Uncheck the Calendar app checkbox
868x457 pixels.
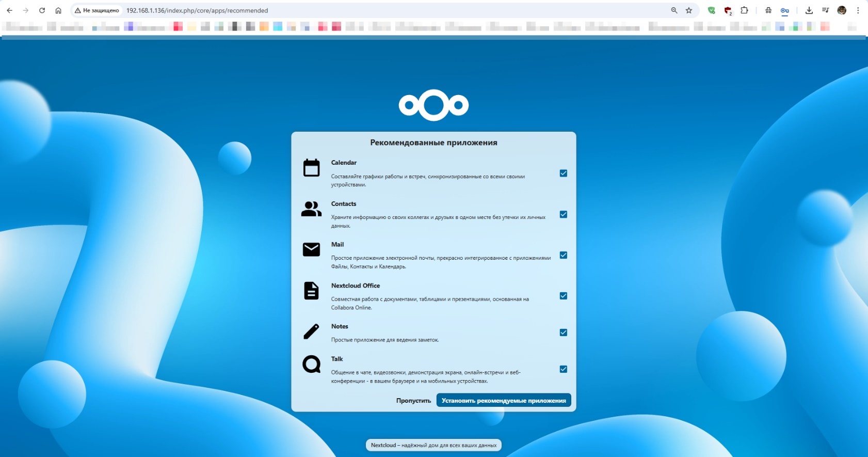point(564,173)
